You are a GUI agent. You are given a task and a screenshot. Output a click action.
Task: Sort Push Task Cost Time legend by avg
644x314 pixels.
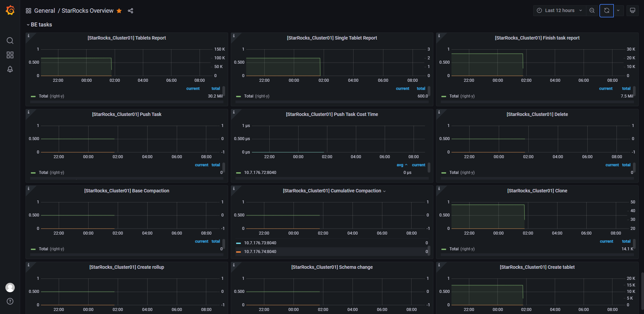click(400, 165)
